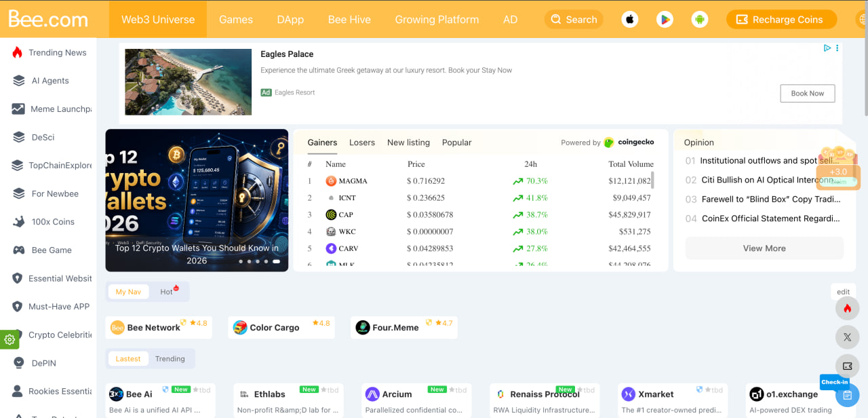The height and width of the screenshot is (418, 868).
Task: Click the Bee.com logo
Action: tap(48, 18)
